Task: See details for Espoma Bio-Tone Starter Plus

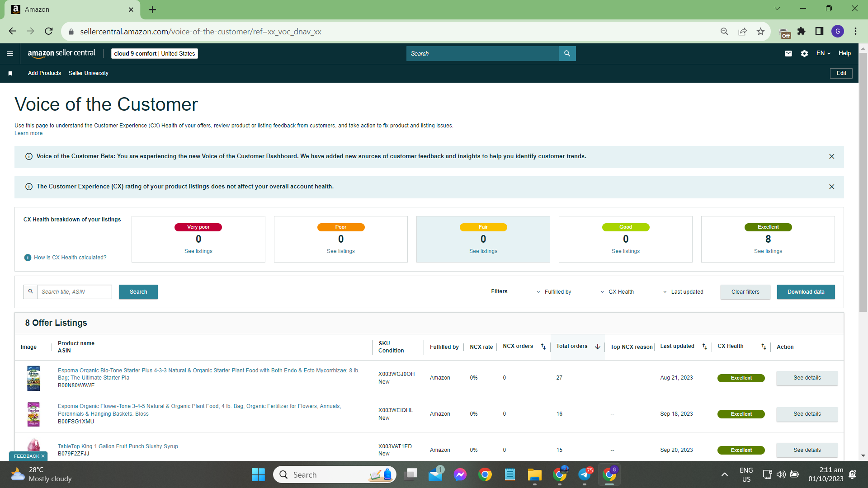Action: (x=807, y=378)
